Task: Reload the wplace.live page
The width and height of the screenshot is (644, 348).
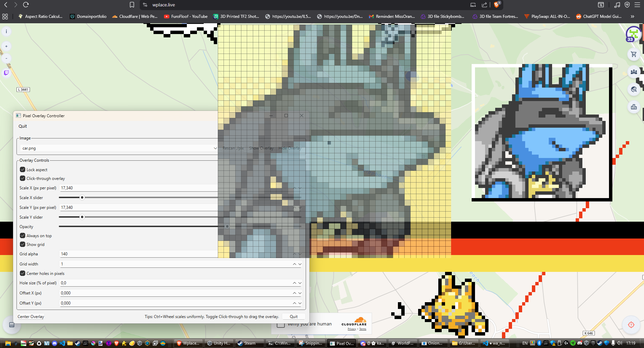Action: coord(26,5)
